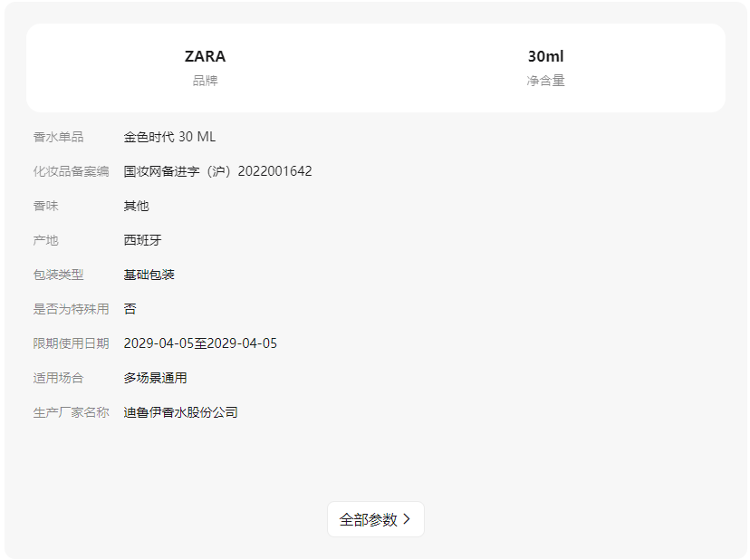Click the 化妆品备案编 label
The height and width of the screenshot is (560, 750).
[x=71, y=171]
